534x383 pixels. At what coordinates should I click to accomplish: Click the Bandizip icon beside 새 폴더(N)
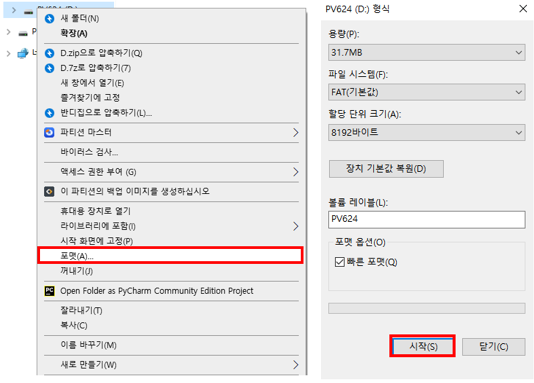50,18
